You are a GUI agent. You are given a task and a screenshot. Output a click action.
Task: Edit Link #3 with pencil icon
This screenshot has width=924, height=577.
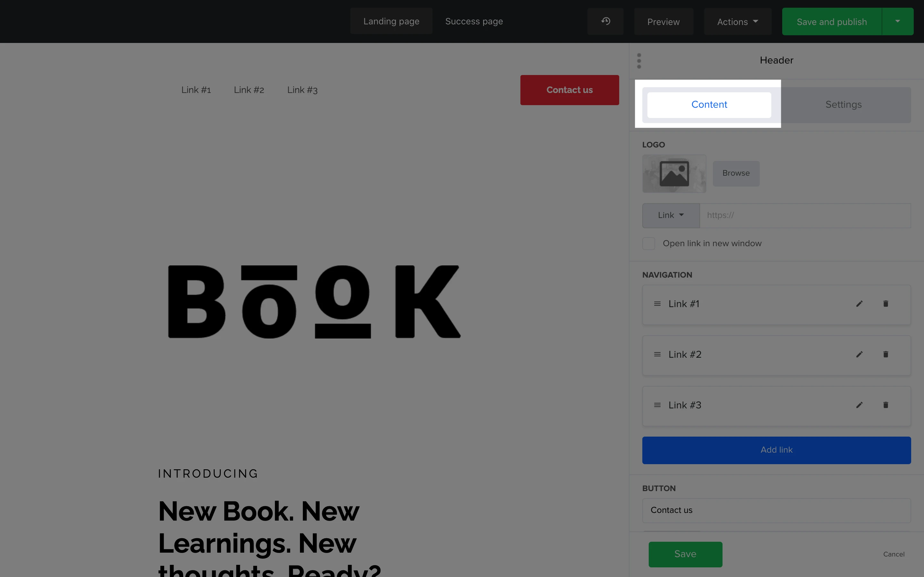(859, 405)
